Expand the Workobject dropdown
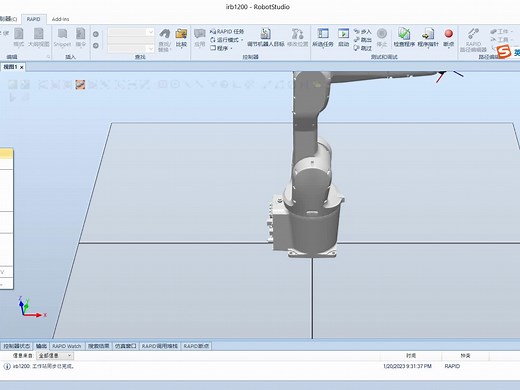520x390 pixels. coord(501,32)
